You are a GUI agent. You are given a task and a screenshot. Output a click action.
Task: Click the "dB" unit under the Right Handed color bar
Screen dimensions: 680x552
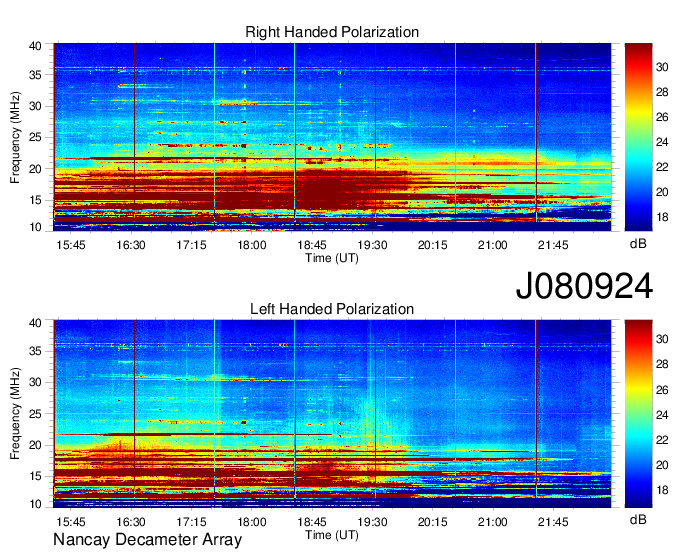pos(638,244)
